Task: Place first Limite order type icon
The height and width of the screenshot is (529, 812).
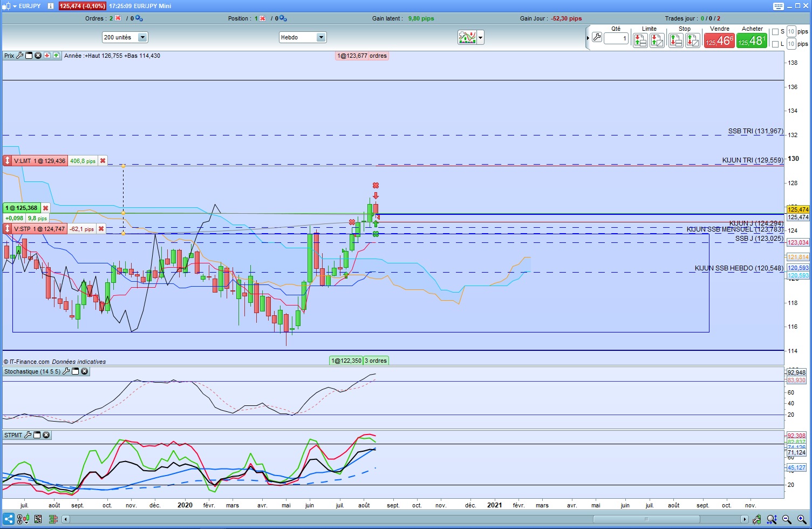Action: point(640,40)
